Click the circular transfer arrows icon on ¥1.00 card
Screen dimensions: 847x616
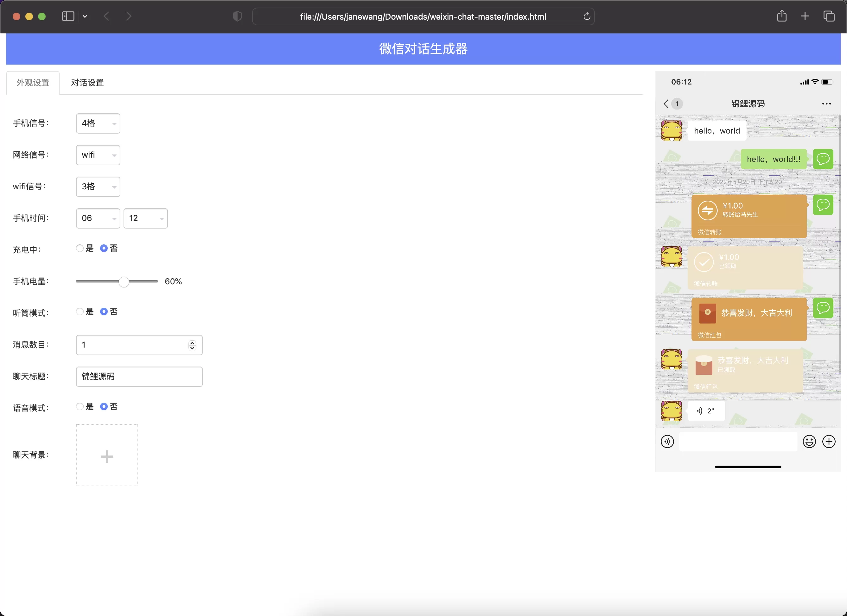point(708,211)
